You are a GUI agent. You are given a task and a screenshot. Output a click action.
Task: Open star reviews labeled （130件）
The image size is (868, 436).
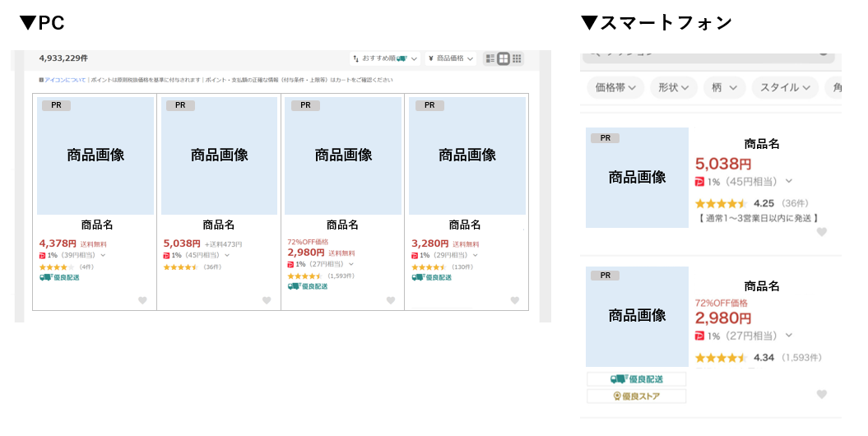click(443, 267)
